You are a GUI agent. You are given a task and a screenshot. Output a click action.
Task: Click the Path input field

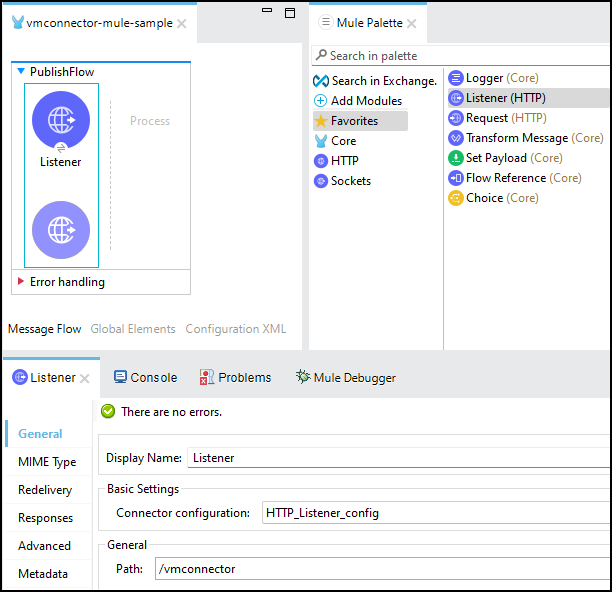(380, 569)
